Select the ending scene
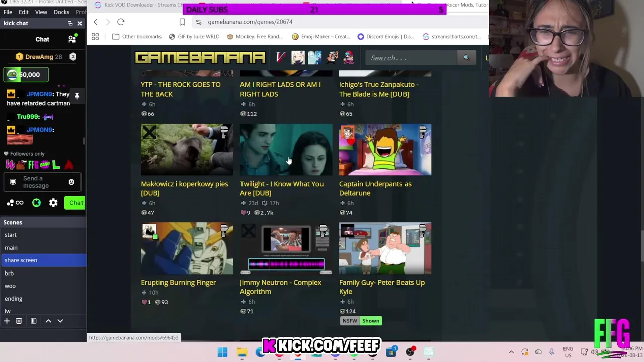This screenshot has width=644, height=362. 43,299
